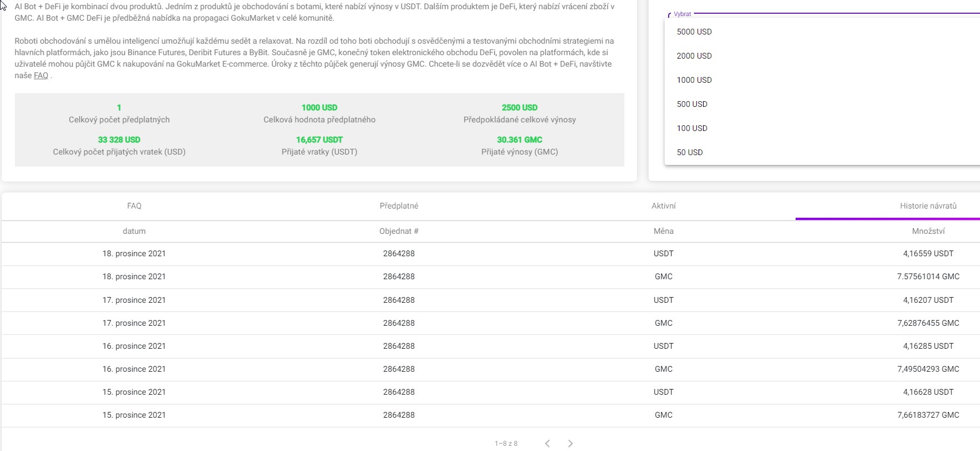980x451 pixels.
Task: Select the 5000 USD option
Action: click(694, 32)
